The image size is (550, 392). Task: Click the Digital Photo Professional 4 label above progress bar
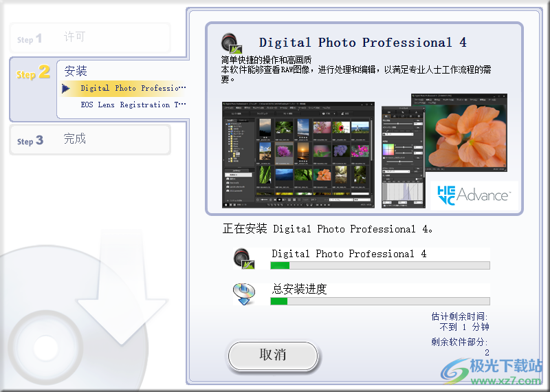[x=349, y=254]
